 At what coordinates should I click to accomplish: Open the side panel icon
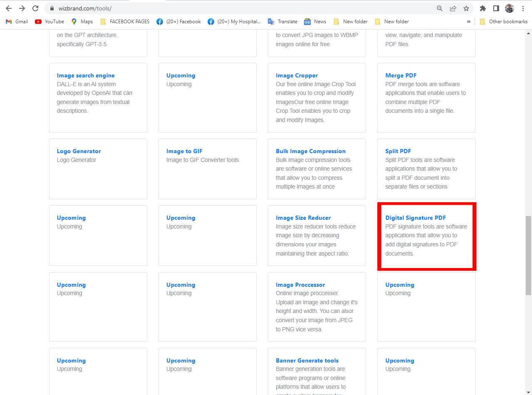pyautogui.click(x=496, y=8)
